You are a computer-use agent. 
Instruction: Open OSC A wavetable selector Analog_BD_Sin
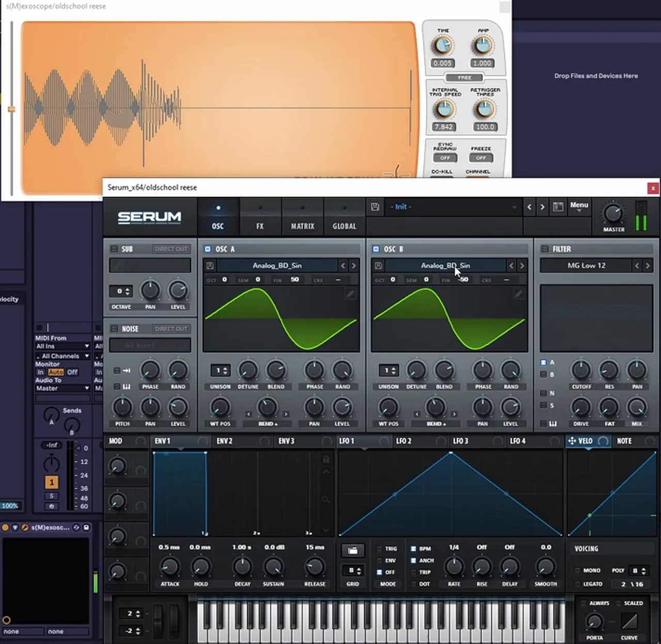(277, 266)
